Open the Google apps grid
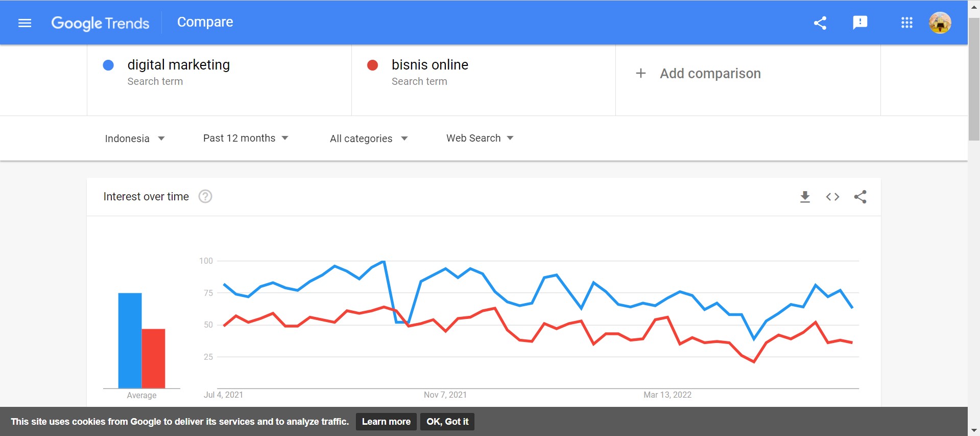Screen dimensions: 980x436 click(906, 22)
